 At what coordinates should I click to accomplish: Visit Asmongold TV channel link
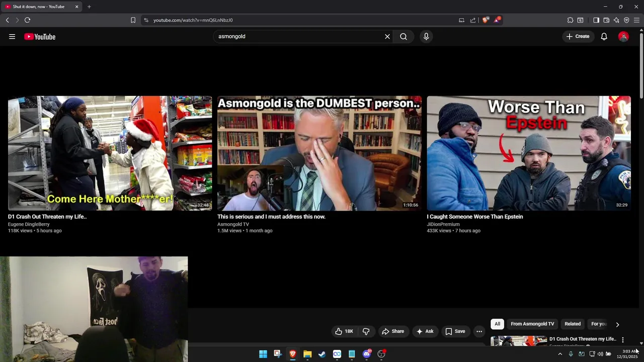pyautogui.click(x=233, y=224)
